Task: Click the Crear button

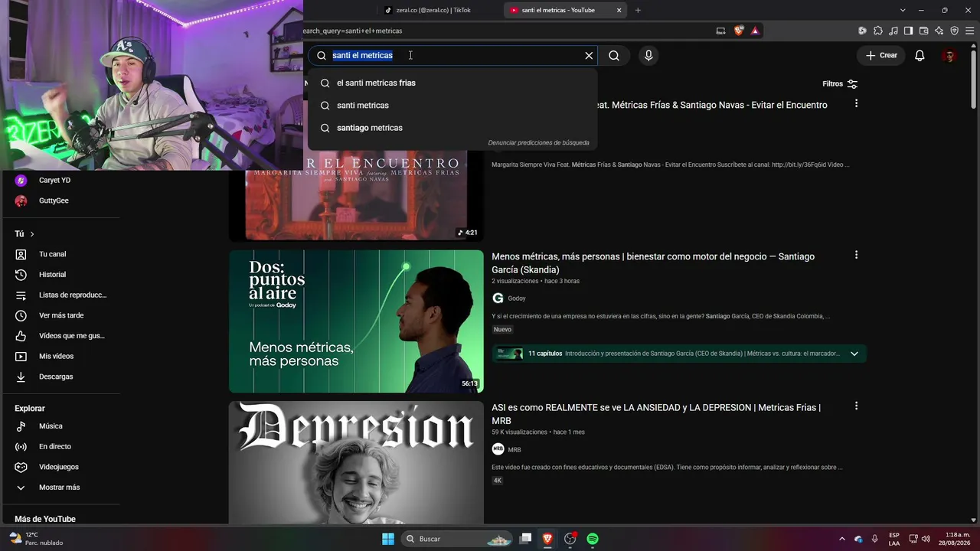Action: [881, 55]
